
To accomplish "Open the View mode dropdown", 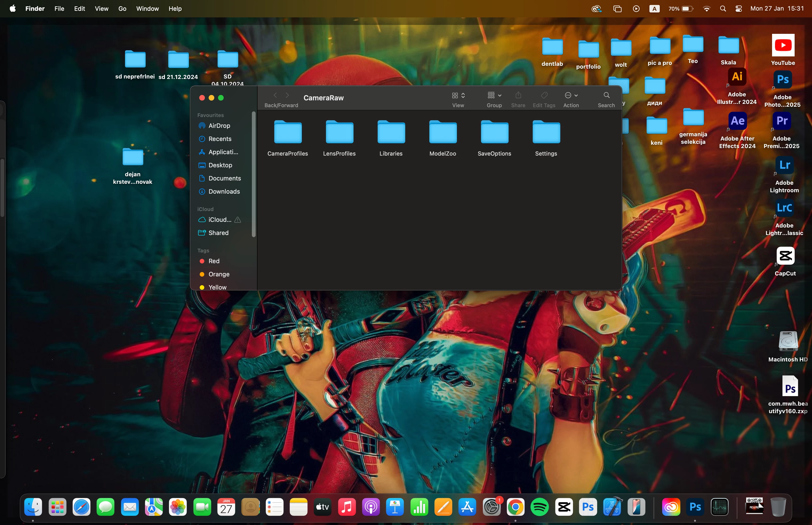I will pos(458,95).
